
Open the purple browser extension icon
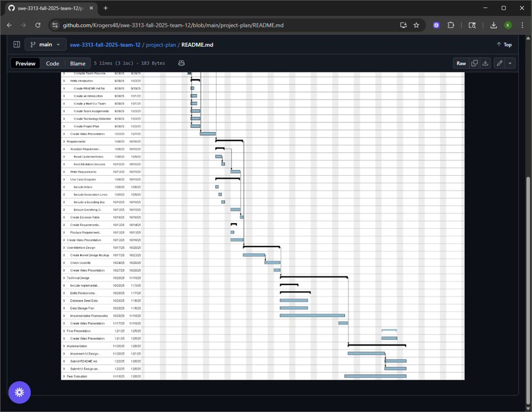[436, 25]
